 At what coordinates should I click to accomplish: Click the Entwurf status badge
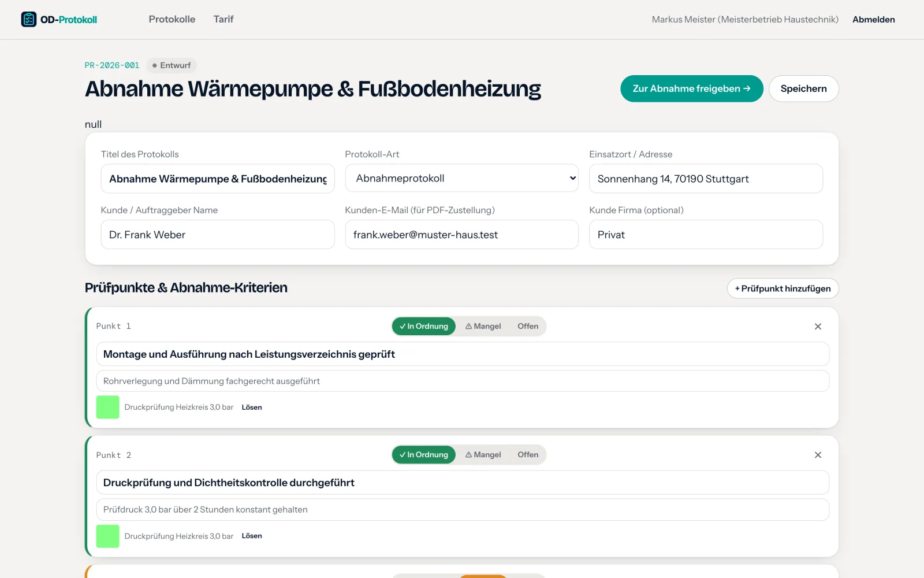point(172,65)
